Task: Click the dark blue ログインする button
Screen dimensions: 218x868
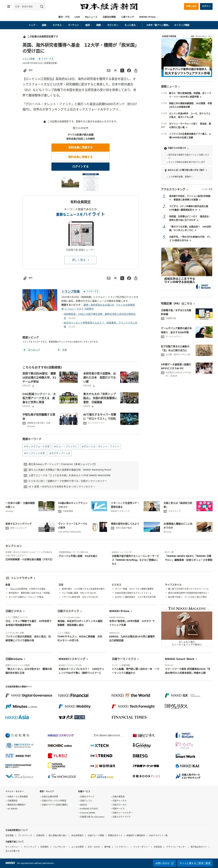Action: (80, 166)
